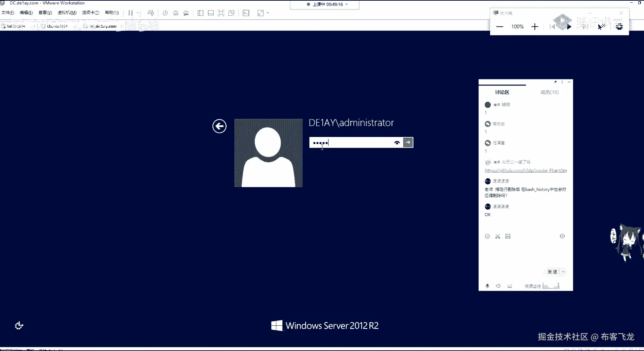
Task: Close the DC.de1ay.com VM tab
Action: click(122, 26)
